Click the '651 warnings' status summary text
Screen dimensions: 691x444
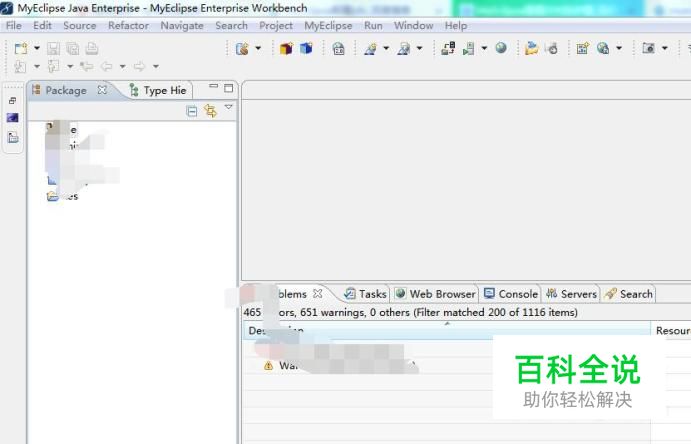(333, 312)
